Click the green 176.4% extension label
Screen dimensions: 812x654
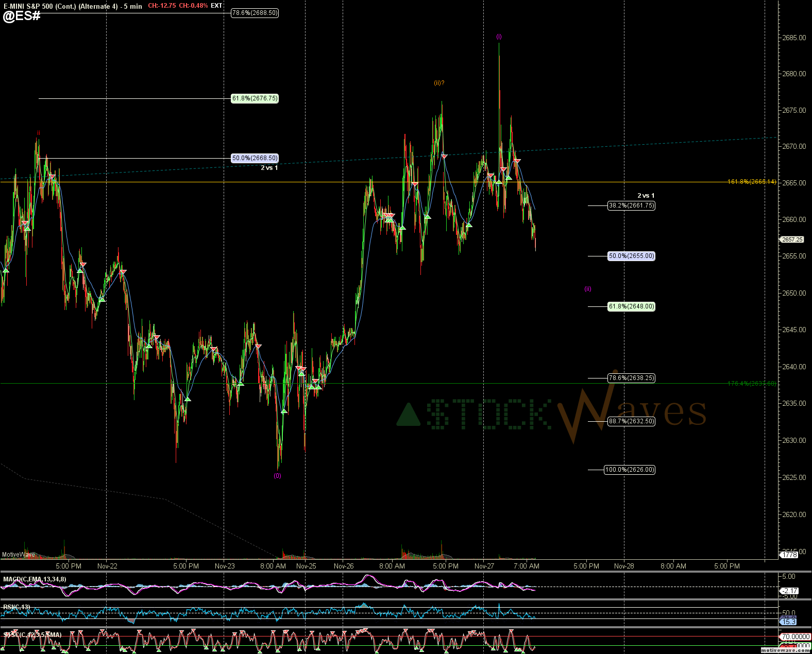[x=752, y=383]
